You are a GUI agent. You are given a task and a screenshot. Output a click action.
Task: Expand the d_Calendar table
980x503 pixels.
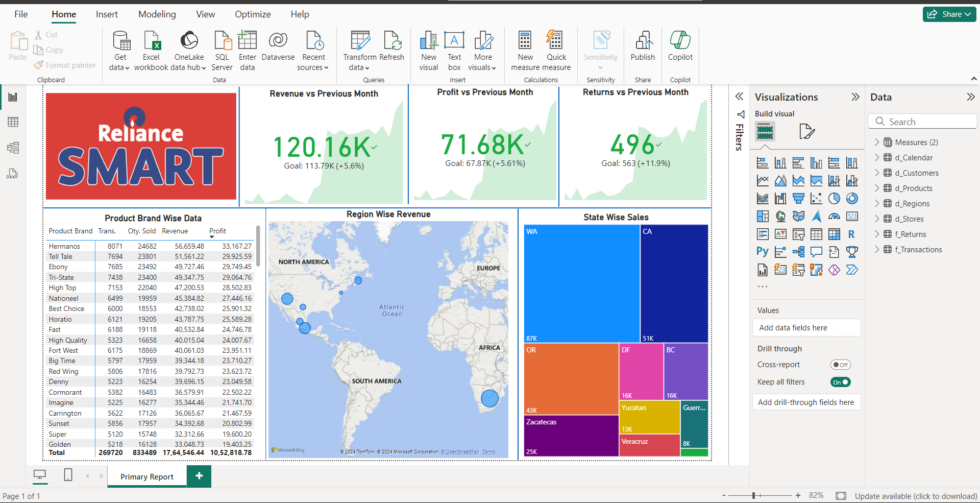point(877,157)
